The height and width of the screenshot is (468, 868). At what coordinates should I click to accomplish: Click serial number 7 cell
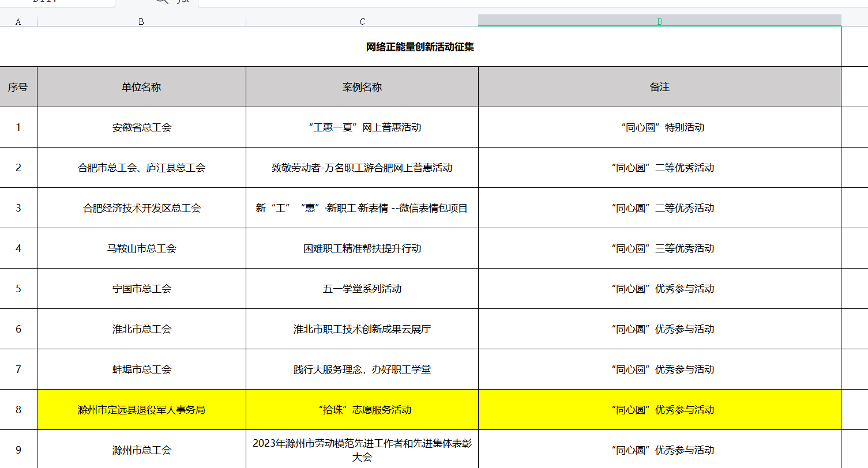tap(18, 369)
